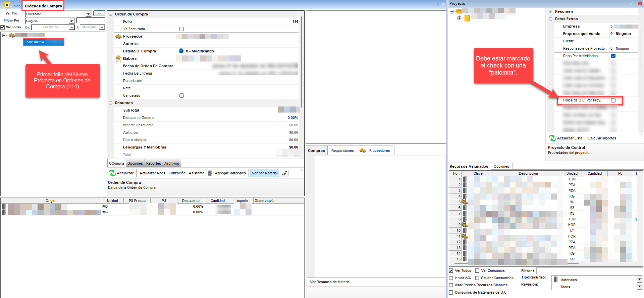Click the pencil edit button beside Ver por Material

point(284,173)
